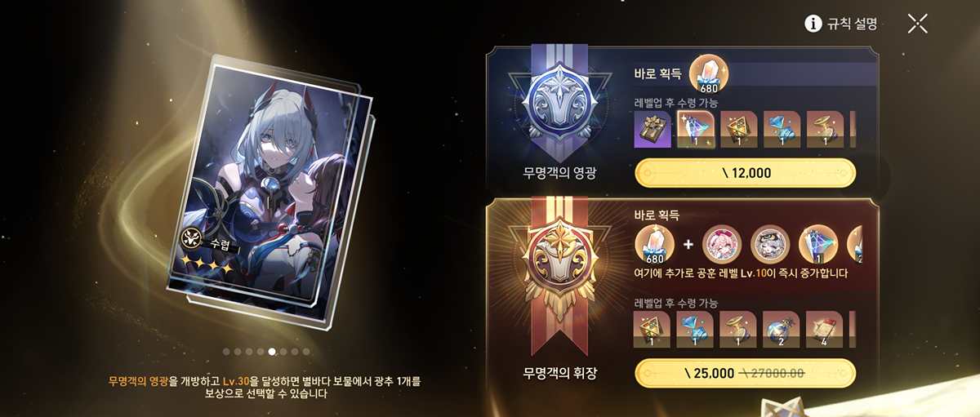Tap the purple gift box reward icon
This screenshot has height=417, width=980.
[x=653, y=130]
